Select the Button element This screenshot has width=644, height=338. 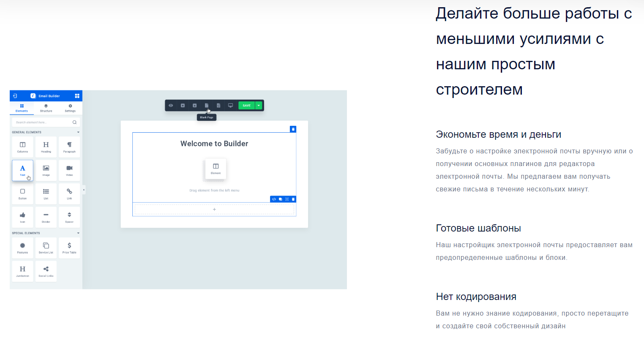[x=22, y=194]
